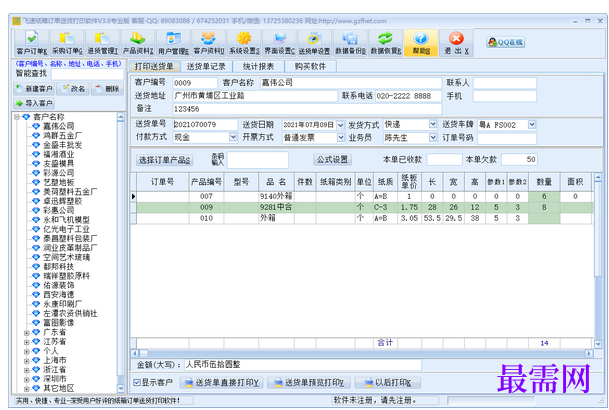Image resolution: width=609 pixels, height=410 pixels.
Task: Click product code cell 010
Action: [206, 218]
